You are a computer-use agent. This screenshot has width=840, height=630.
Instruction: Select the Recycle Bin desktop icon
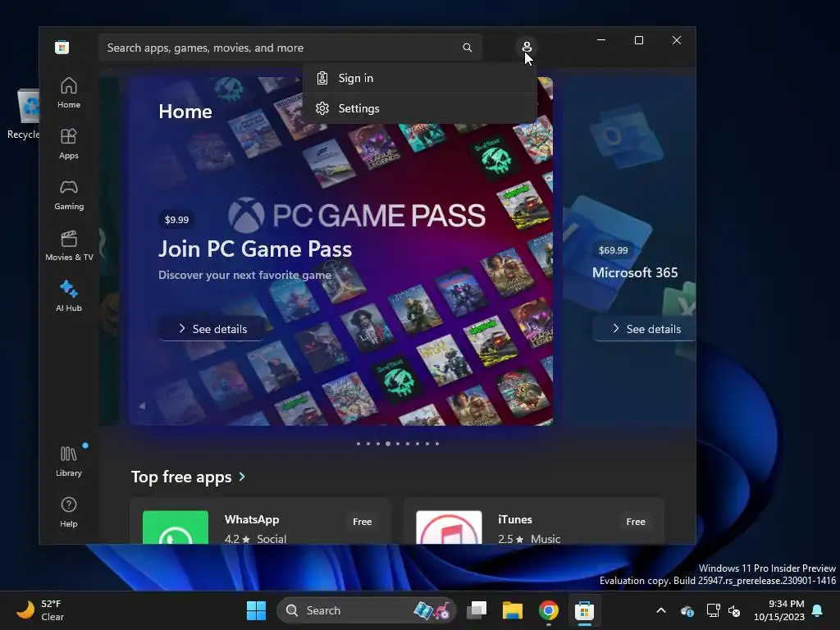(x=23, y=115)
